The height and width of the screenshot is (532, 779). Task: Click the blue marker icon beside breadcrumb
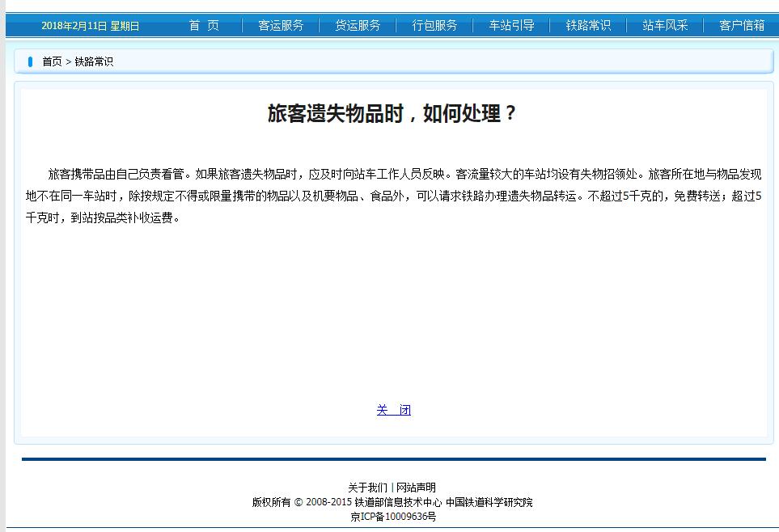(30, 61)
